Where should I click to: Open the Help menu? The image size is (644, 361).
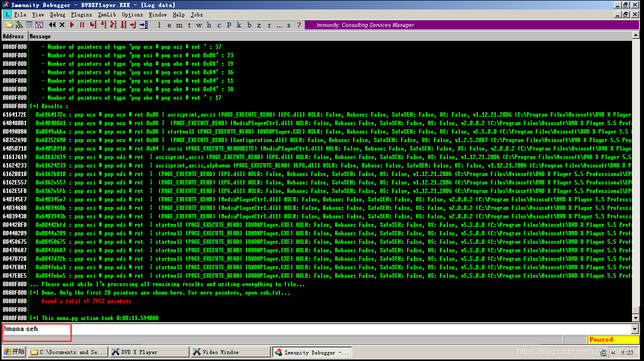pyautogui.click(x=179, y=14)
